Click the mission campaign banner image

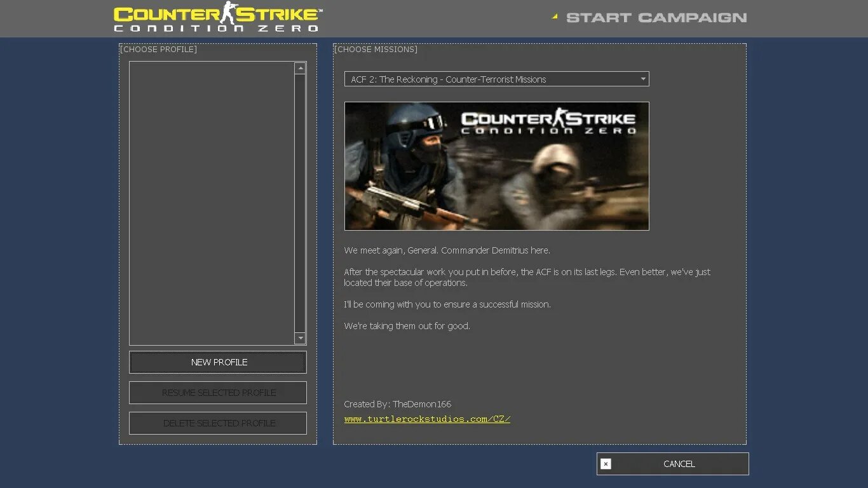coord(496,166)
